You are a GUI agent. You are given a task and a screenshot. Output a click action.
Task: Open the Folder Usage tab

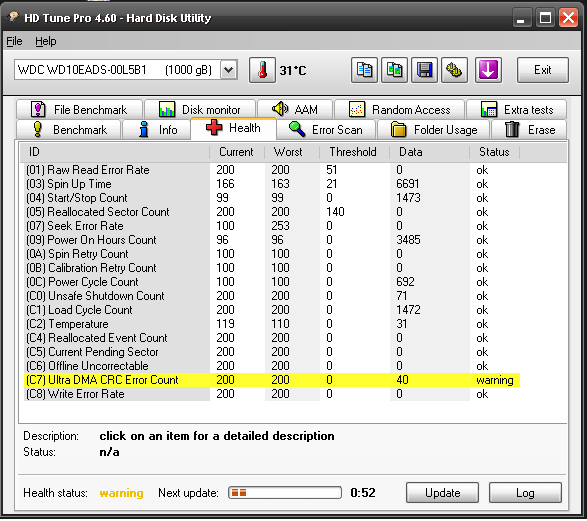pyautogui.click(x=434, y=130)
